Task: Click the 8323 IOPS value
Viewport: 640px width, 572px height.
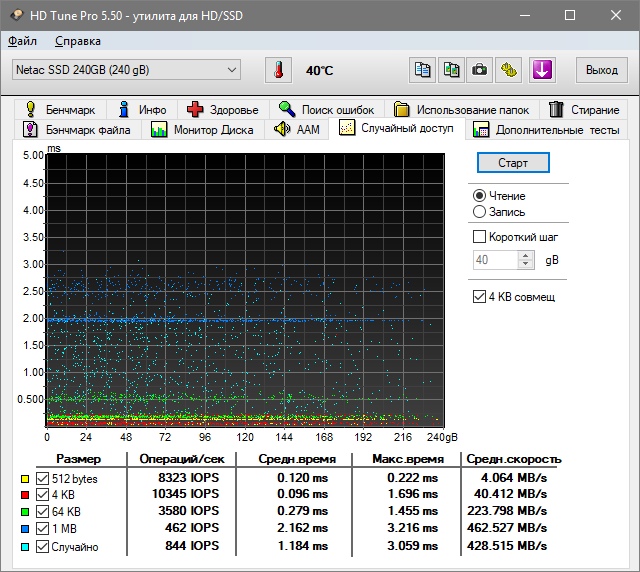Action: (x=189, y=477)
